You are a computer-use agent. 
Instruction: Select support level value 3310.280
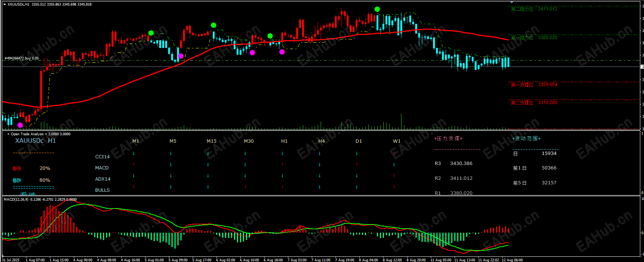coord(548,103)
